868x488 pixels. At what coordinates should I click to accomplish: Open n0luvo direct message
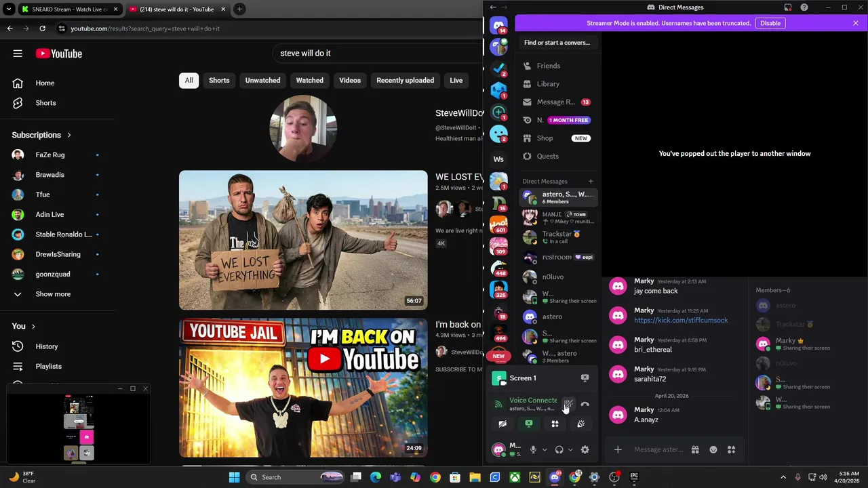[x=558, y=277]
